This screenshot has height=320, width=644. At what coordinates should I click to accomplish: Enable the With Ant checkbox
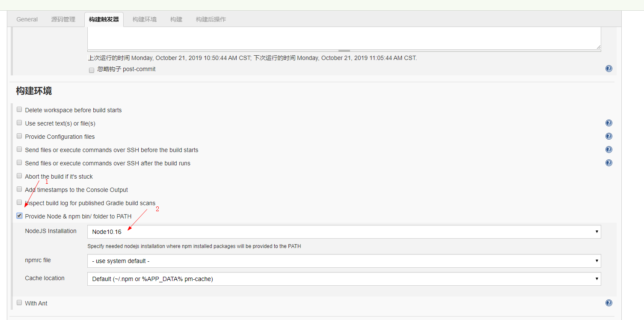pos(19,303)
